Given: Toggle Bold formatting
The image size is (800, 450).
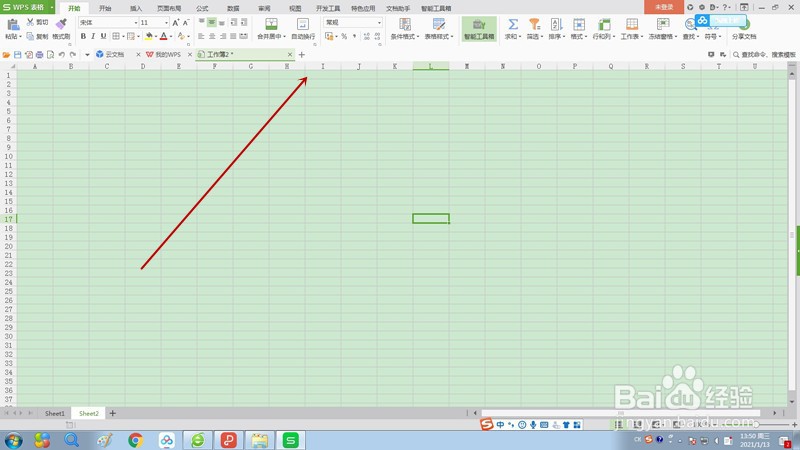Looking at the screenshot, I should coord(83,36).
